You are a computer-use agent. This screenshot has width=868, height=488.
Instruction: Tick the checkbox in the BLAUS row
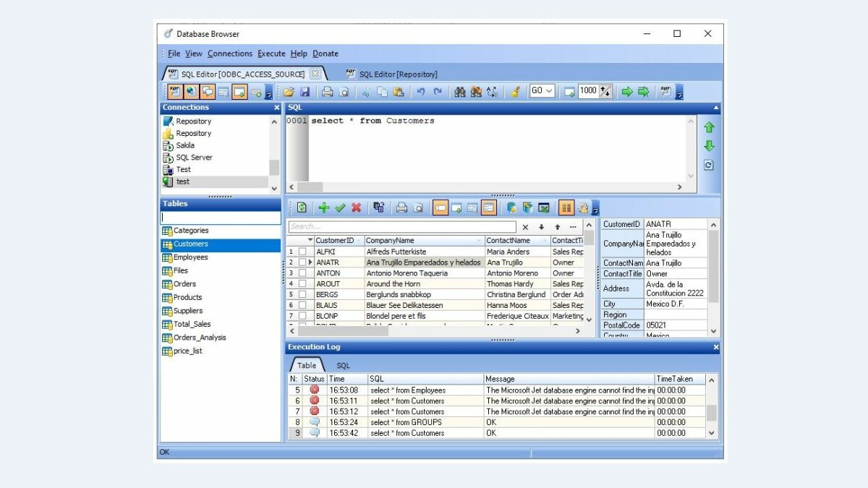click(x=302, y=306)
